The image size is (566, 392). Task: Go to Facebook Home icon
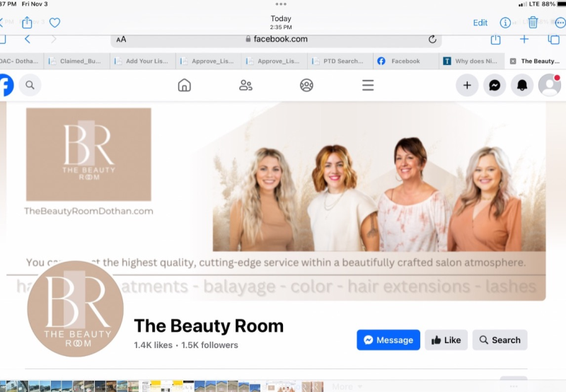pos(185,85)
